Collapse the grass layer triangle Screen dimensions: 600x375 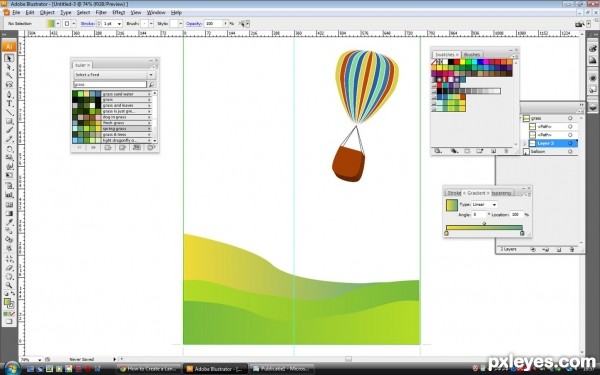(521, 118)
